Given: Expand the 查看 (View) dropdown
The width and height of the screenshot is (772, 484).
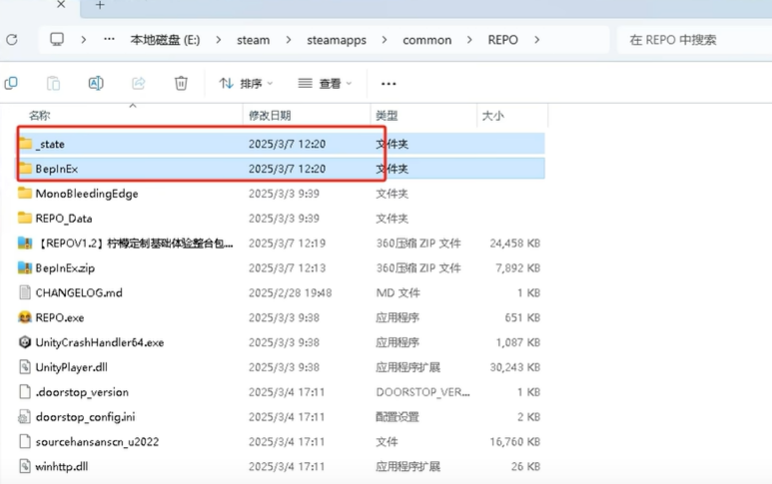Looking at the screenshot, I should (325, 84).
